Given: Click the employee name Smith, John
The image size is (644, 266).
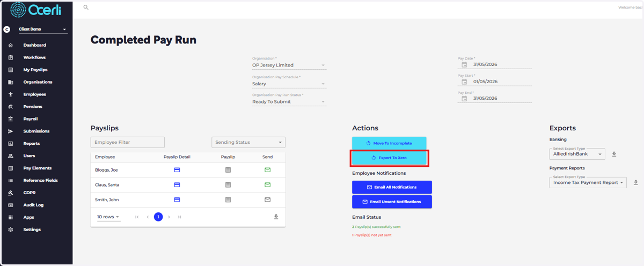Looking at the screenshot, I should point(107,199).
